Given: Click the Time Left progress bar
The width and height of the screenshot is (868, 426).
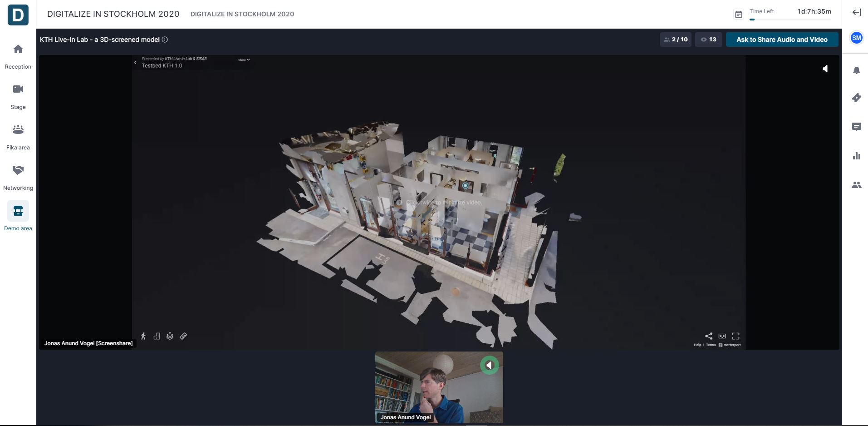Looking at the screenshot, I should 790,20.
